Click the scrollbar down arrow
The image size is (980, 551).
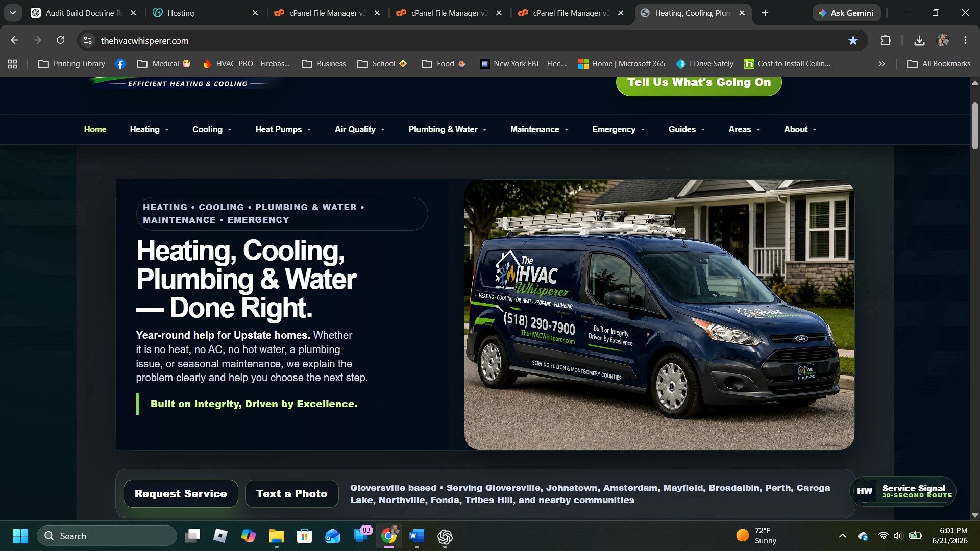point(975,515)
